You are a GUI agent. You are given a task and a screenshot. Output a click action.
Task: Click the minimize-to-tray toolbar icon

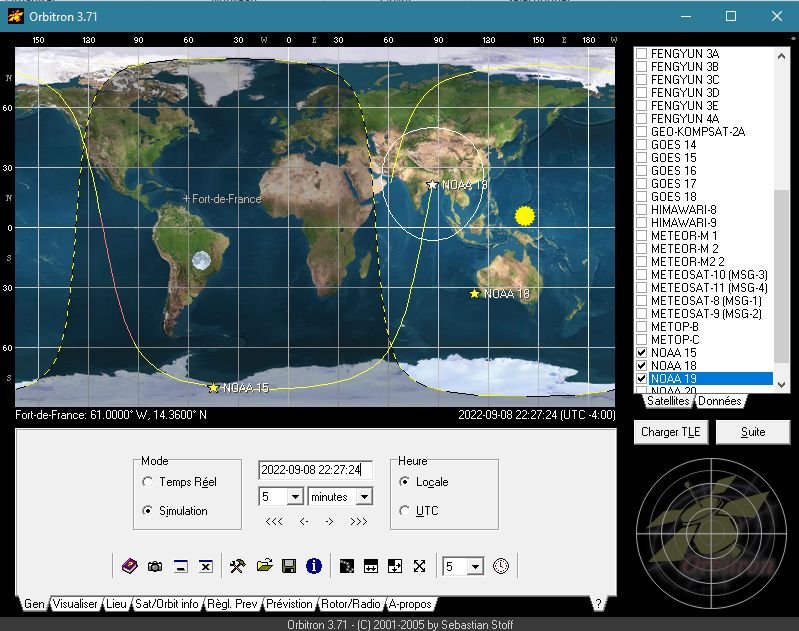180,566
